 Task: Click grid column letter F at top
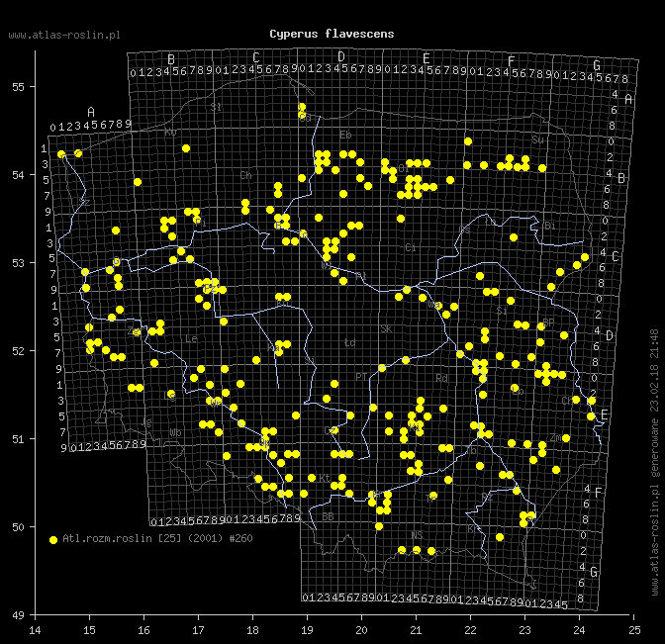(512, 61)
